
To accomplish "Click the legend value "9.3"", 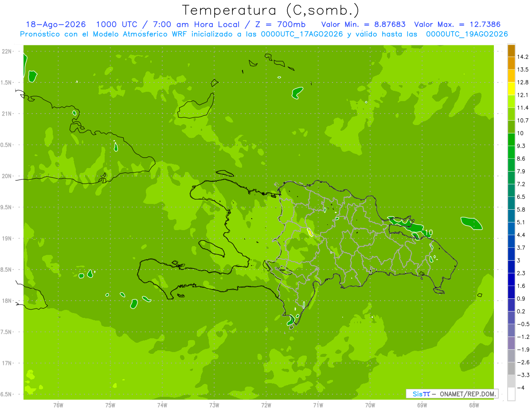I will (x=521, y=146).
